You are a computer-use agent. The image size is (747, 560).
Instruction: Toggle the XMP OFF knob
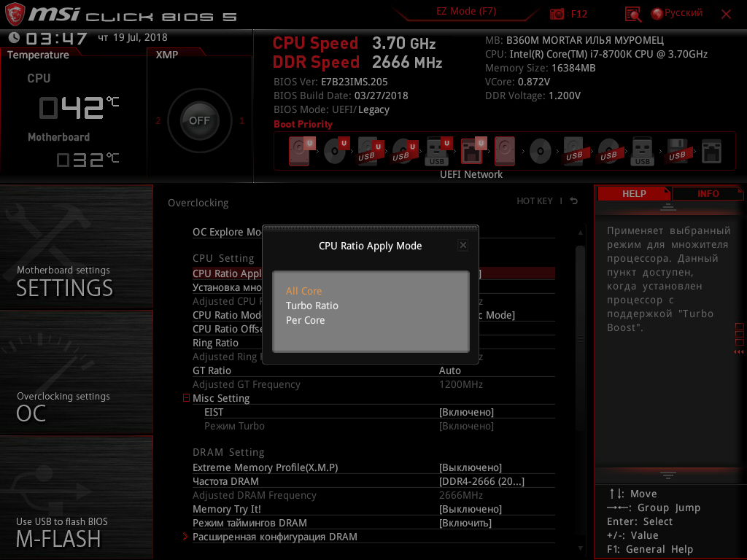click(199, 120)
